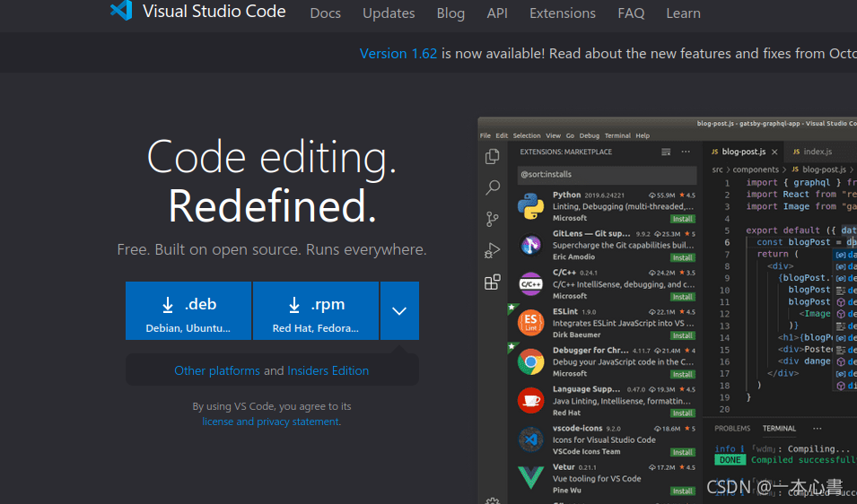Open the View menu in editor
The height and width of the screenshot is (504, 857).
(x=553, y=135)
